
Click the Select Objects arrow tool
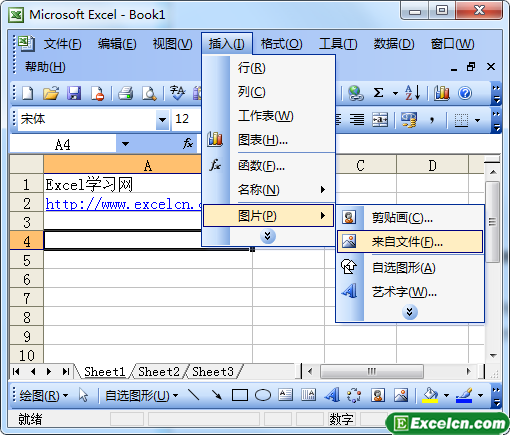pos(83,396)
